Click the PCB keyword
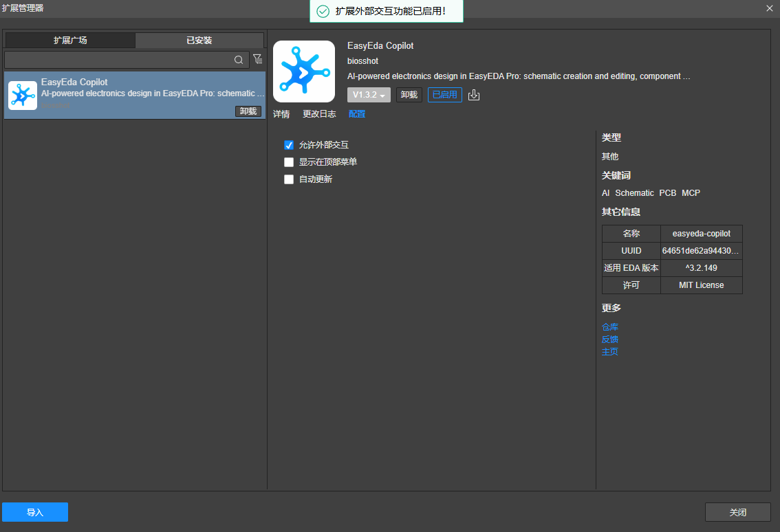780x532 pixels. coord(668,193)
